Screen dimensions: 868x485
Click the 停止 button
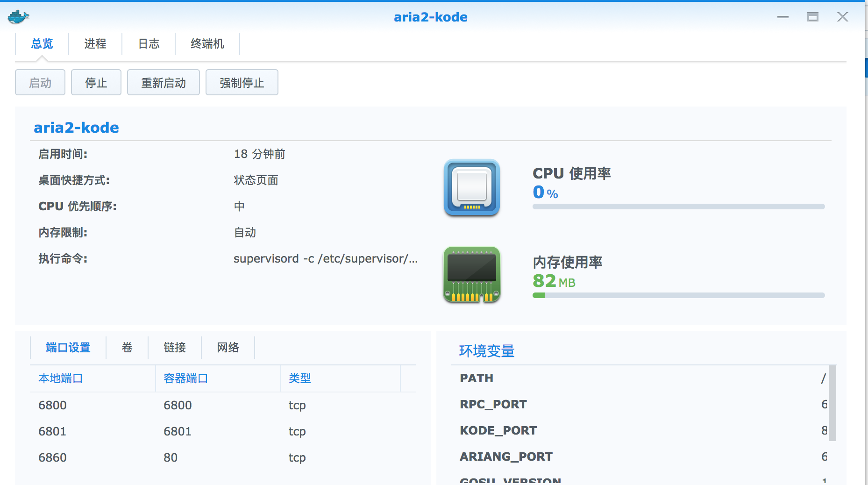[96, 83]
